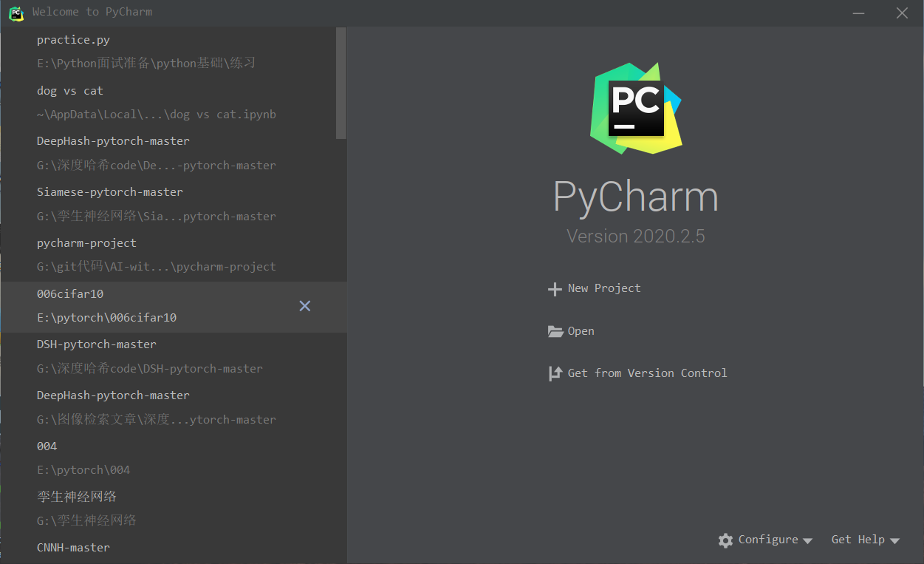The image size is (924, 564).
Task: Click the PyCharm icon in the title bar
Action: [16, 13]
